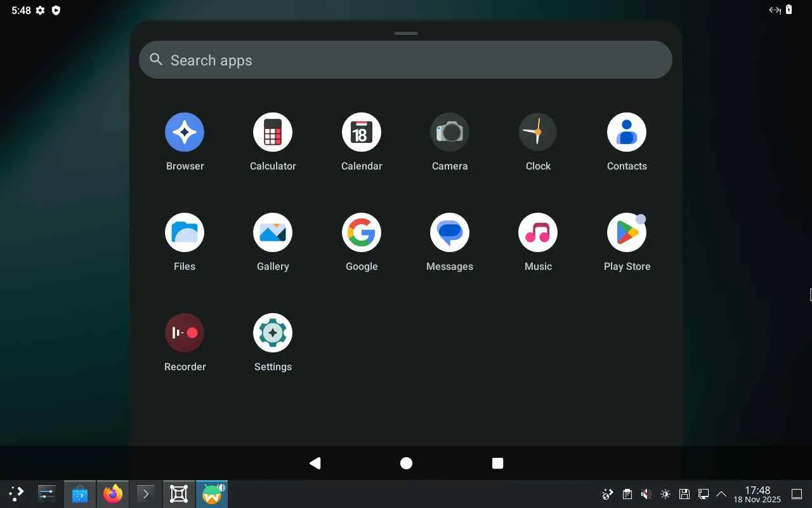Click the Android status bar gear icon
The height and width of the screenshot is (508, 812).
40,10
